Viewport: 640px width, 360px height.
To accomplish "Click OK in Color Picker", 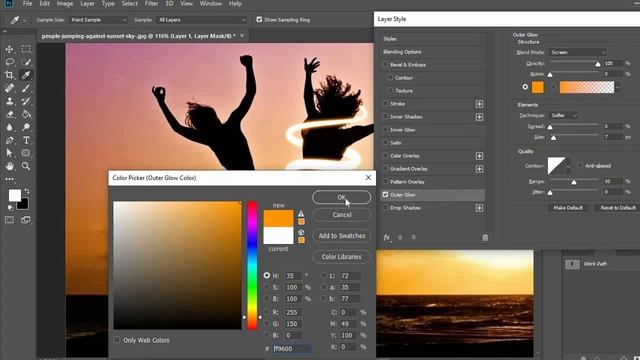I will 342,198.
